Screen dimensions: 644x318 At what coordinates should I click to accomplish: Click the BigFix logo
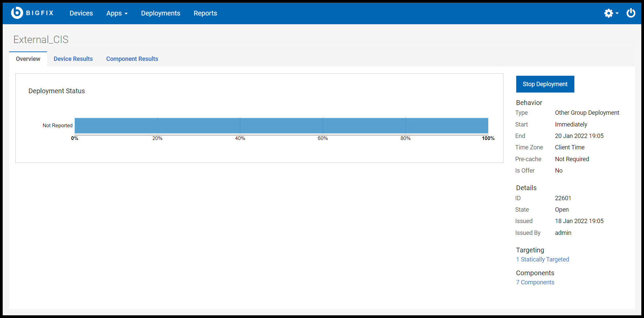32,13
